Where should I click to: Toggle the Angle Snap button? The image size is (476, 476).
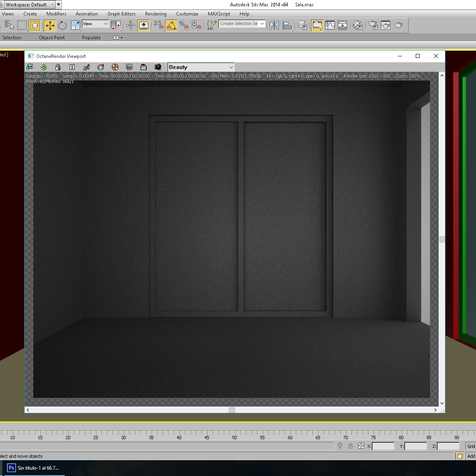pos(171,25)
